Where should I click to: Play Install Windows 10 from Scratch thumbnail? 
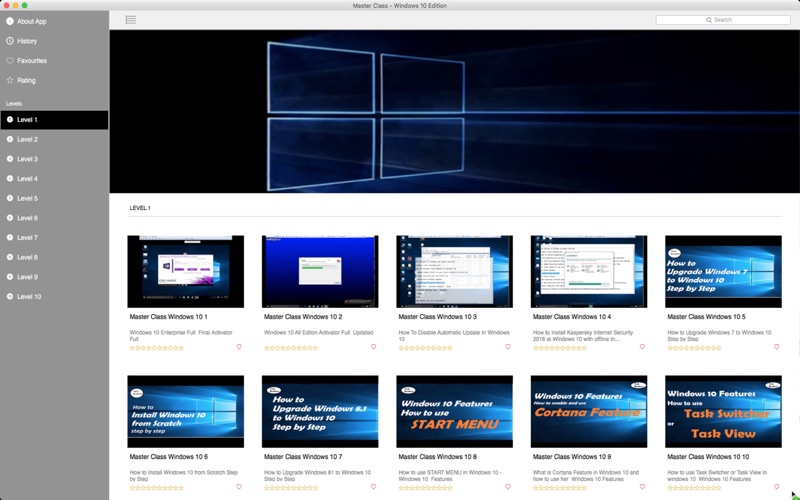(186, 412)
